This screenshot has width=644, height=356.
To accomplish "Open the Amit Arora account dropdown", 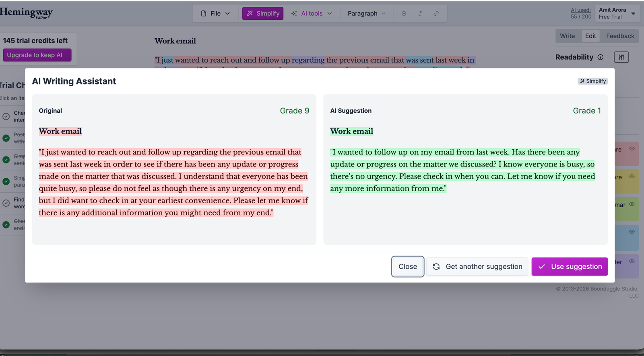I will [617, 13].
